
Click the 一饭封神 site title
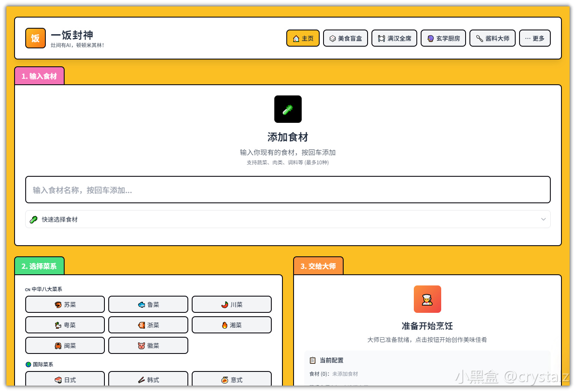72,35
